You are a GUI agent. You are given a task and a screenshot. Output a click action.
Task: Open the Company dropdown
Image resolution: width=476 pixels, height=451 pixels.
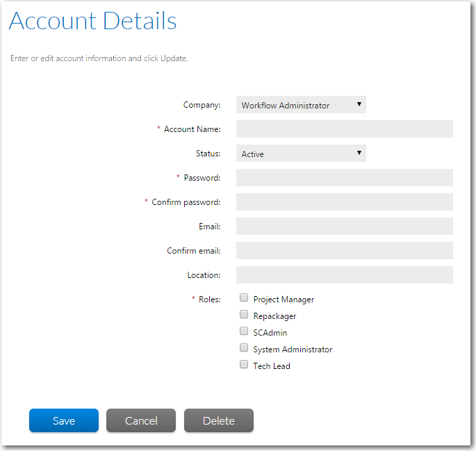[300, 105]
